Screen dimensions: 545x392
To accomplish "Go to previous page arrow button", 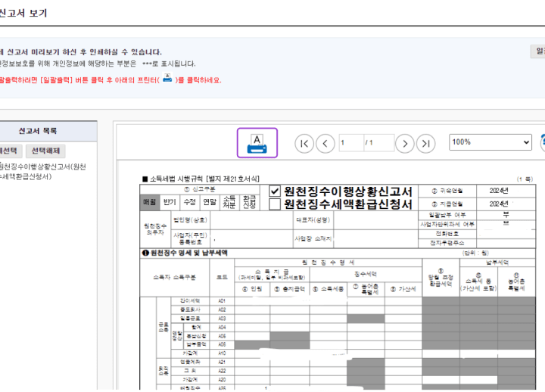I will coord(325,144).
